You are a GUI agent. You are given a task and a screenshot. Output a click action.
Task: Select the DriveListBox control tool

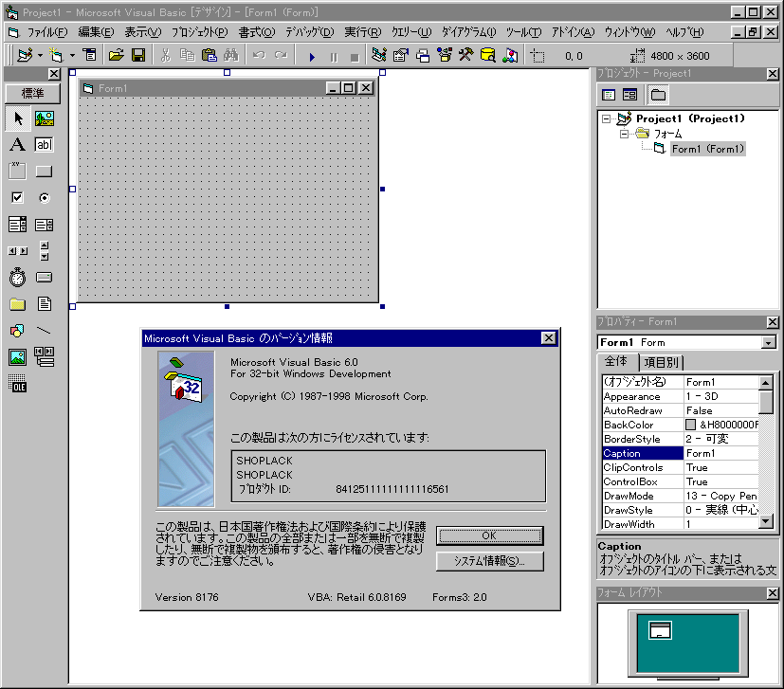click(x=44, y=278)
